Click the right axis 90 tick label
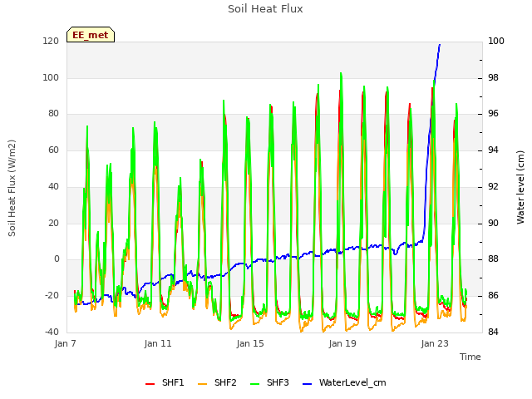Image resolution: width=532 pixels, height=399 pixels. tap(493, 224)
